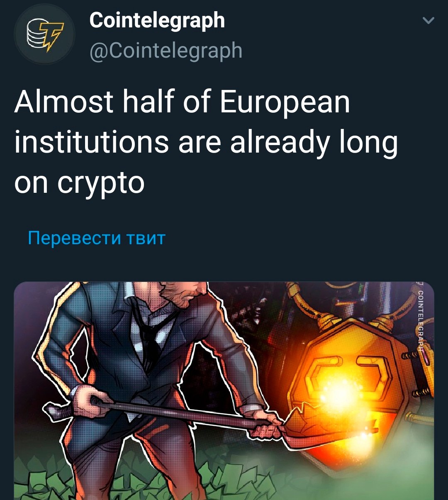448x500 pixels.
Task: Select the tweet text about European institutions
Action: point(206,142)
